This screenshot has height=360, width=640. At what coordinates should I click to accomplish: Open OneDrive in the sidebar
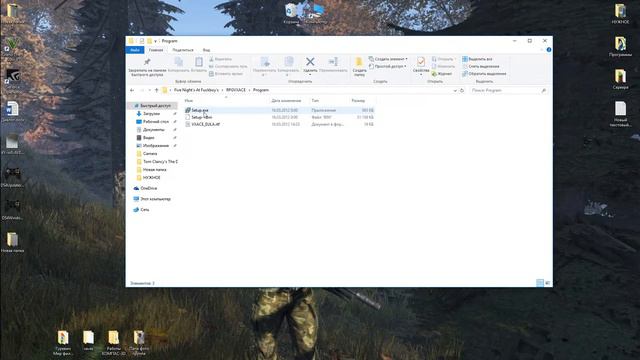pos(149,189)
